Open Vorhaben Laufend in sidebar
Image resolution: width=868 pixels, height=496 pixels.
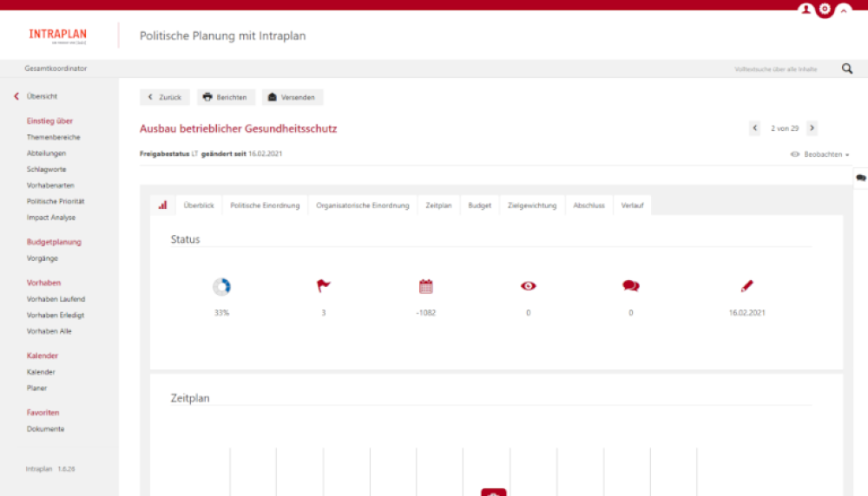click(56, 299)
